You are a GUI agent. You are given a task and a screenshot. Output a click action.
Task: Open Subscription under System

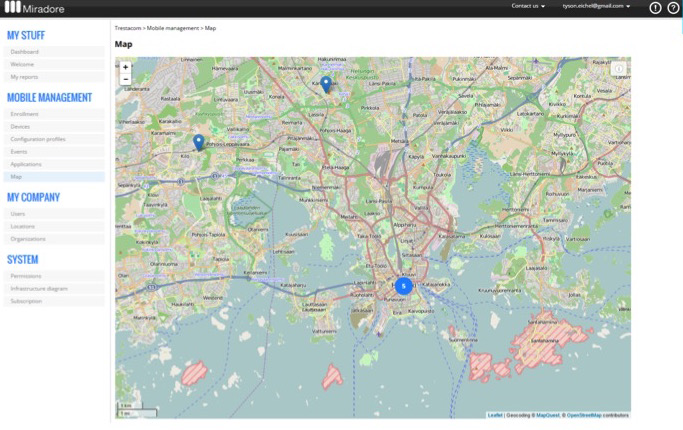tap(54, 301)
